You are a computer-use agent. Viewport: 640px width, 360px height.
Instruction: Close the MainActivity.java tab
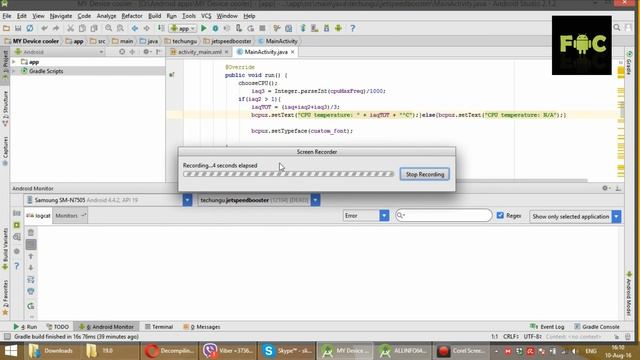293,52
